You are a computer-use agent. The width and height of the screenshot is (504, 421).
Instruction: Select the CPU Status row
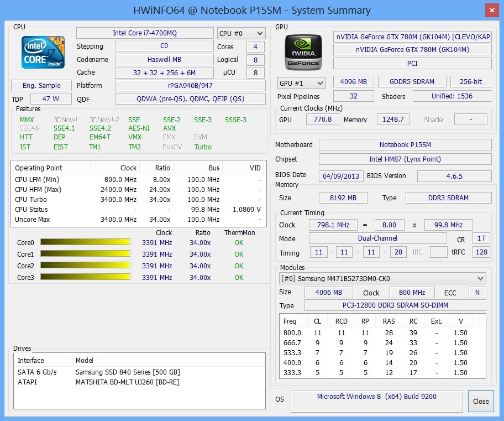point(138,210)
